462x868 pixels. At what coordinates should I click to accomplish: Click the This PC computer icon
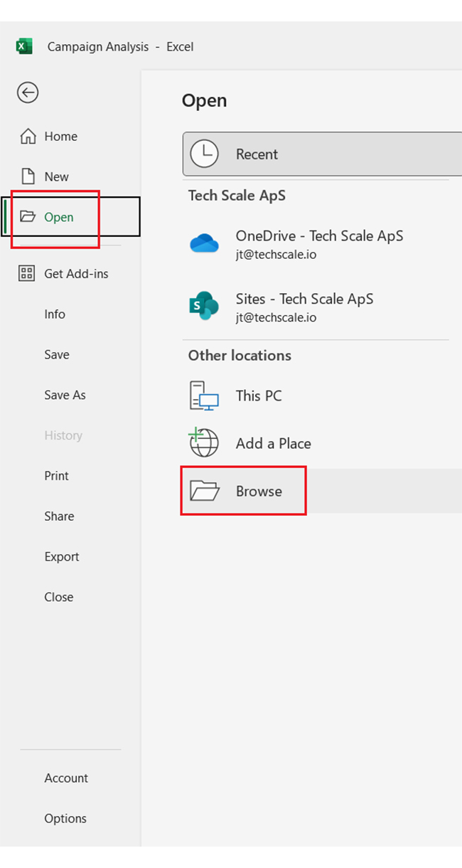coord(205,396)
